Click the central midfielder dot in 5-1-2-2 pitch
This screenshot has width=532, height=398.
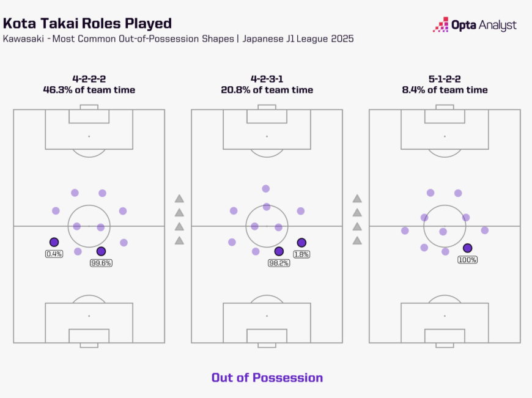pyautogui.click(x=443, y=232)
